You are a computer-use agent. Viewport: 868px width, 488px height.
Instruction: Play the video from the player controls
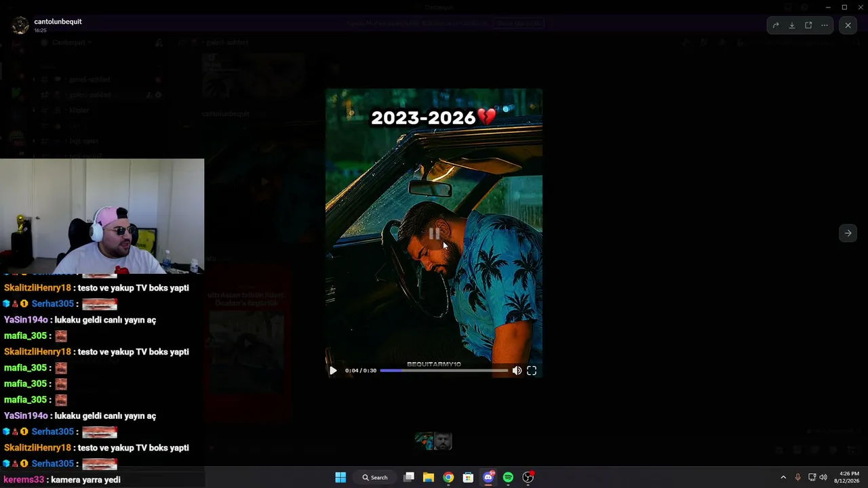333,371
